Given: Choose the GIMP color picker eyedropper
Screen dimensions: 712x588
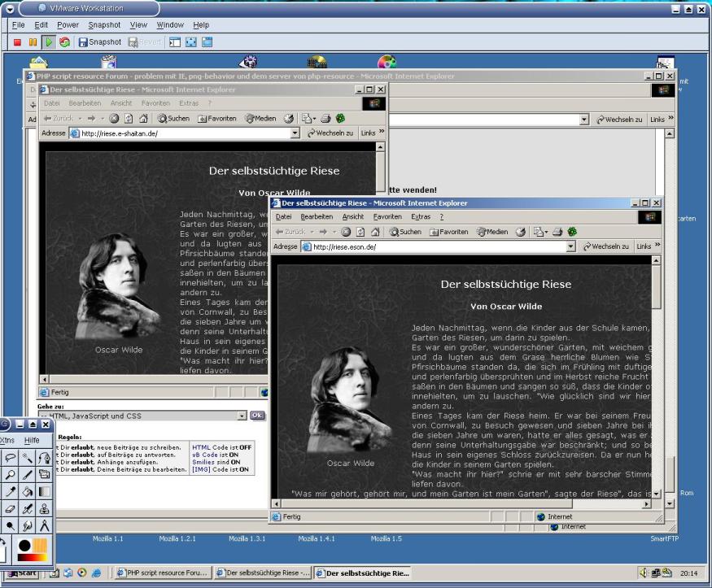Looking at the screenshot, I should coord(9,491).
